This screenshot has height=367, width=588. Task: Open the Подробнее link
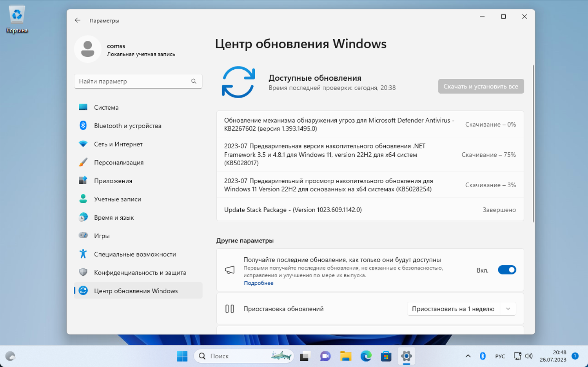pos(259,283)
